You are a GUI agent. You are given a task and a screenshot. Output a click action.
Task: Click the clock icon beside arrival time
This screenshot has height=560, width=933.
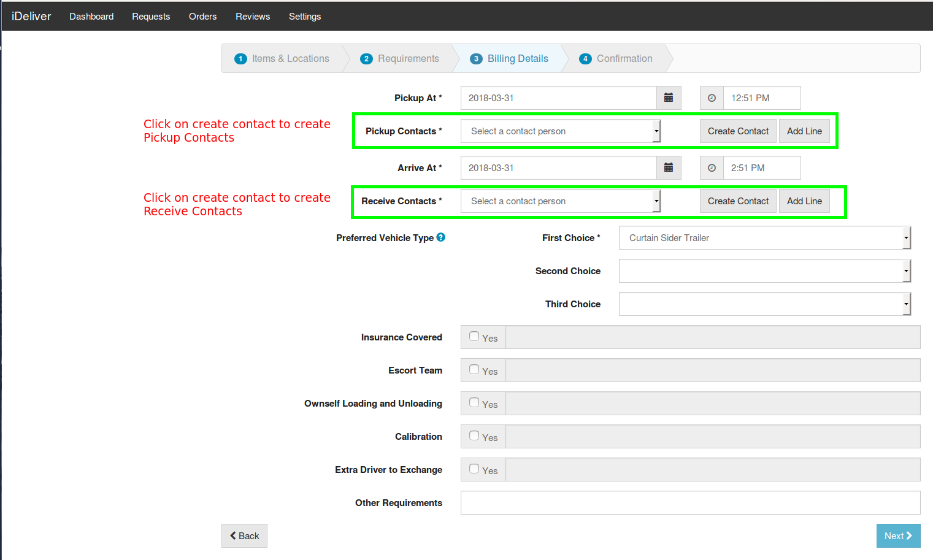pyautogui.click(x=711, y=167)
